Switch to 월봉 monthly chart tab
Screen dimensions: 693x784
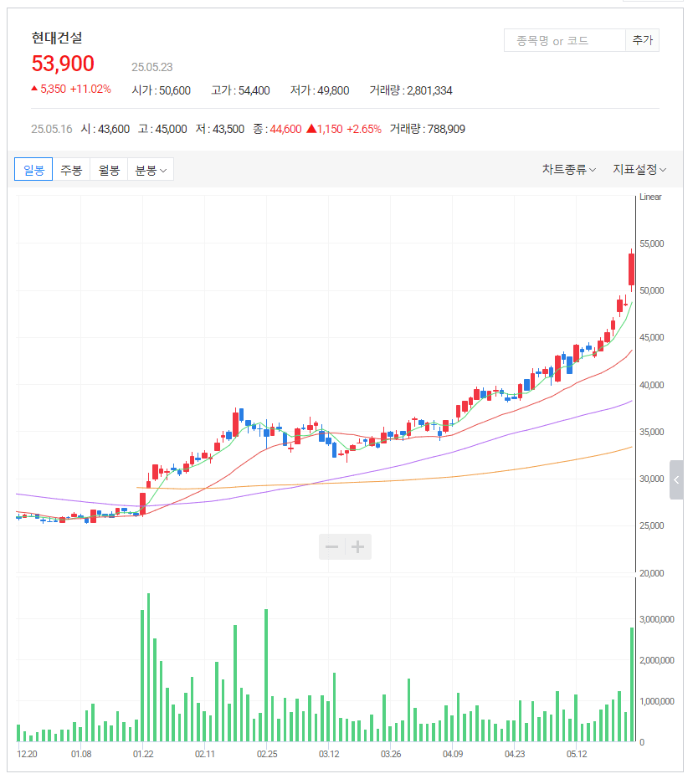(109, 170)
